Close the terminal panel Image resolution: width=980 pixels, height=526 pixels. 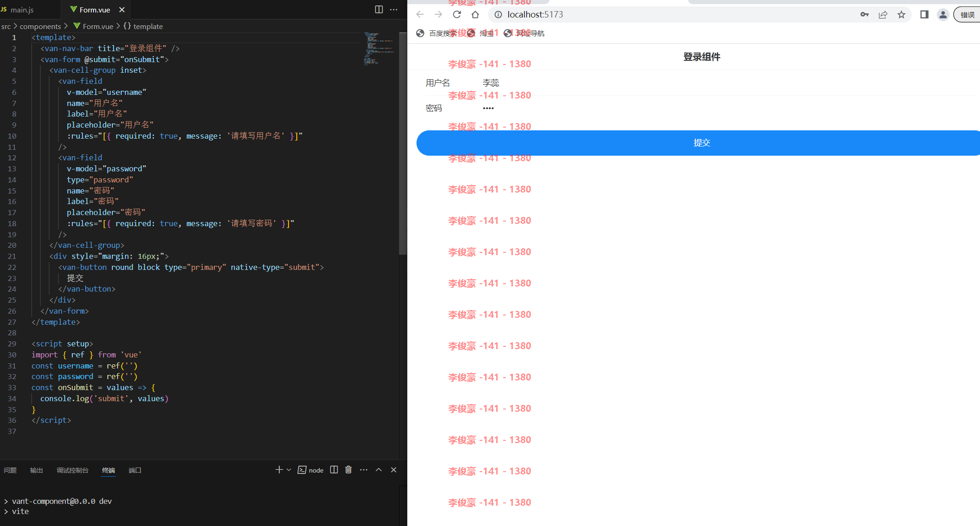(x=393, y=470)
